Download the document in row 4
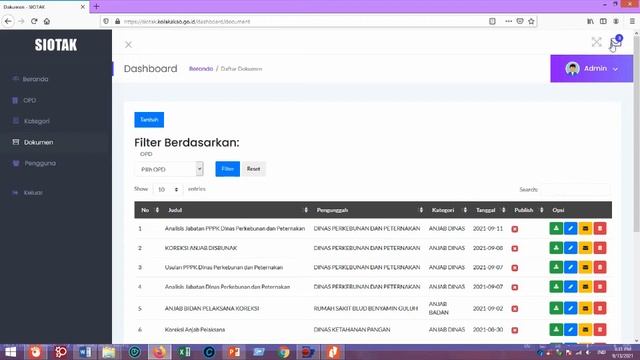The width and height of the screenshot is (640, 360). click(556, 287)
